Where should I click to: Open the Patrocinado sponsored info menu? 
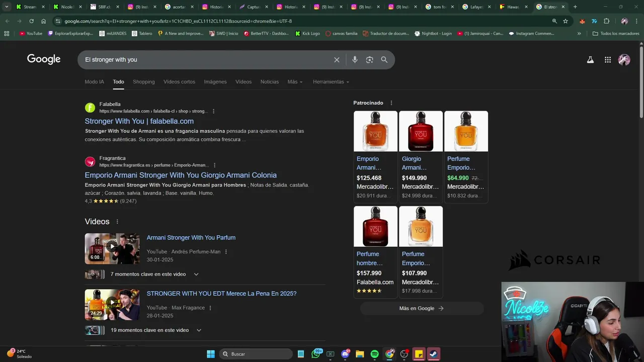click(391, 103)
